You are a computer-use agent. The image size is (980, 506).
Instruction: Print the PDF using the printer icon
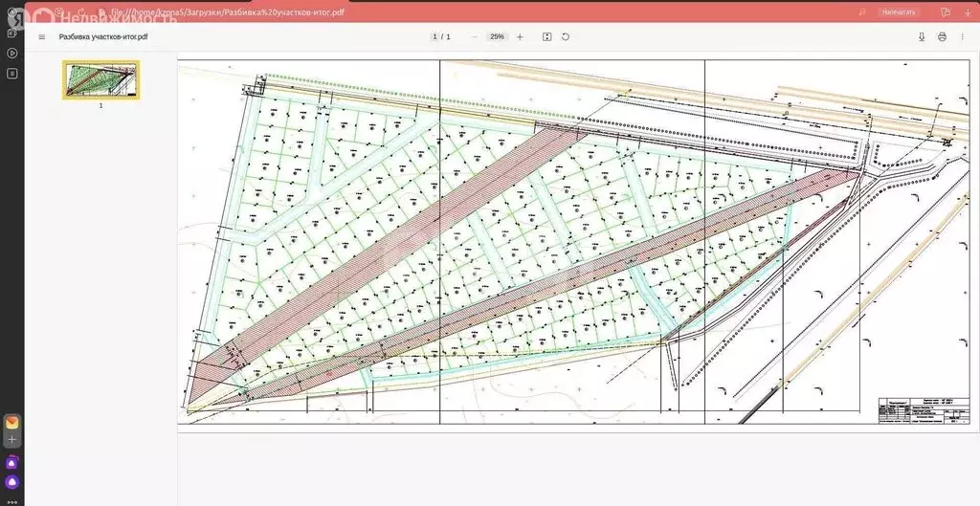942,37
